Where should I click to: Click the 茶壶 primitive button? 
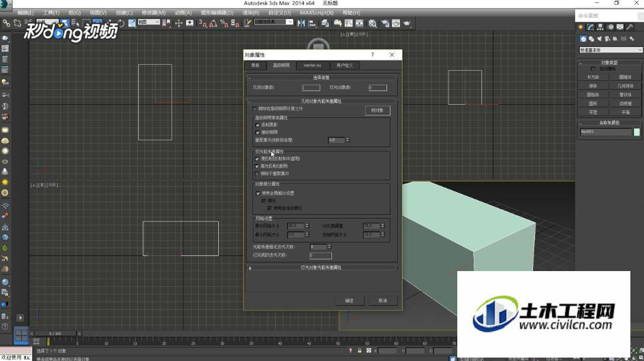593,112
